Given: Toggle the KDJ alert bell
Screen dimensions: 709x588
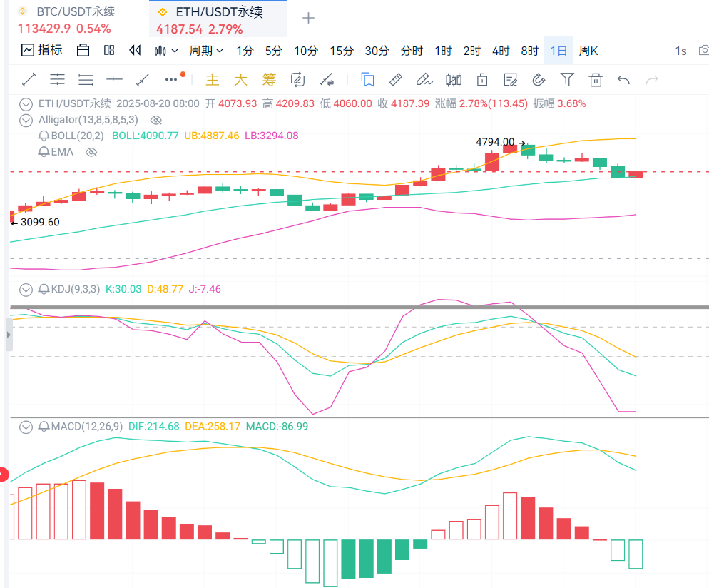Looking at the screenshot, I should [44, 289].
